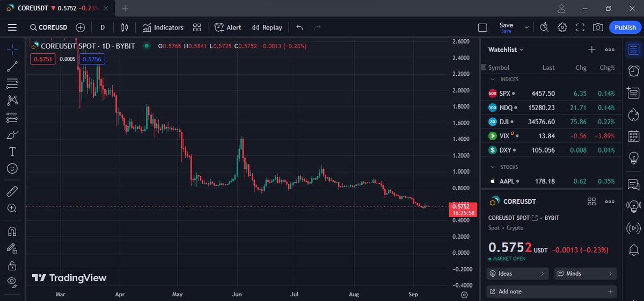644x301 pixels.
Task: Open new browser tab plus button
Action: (125, 9)
